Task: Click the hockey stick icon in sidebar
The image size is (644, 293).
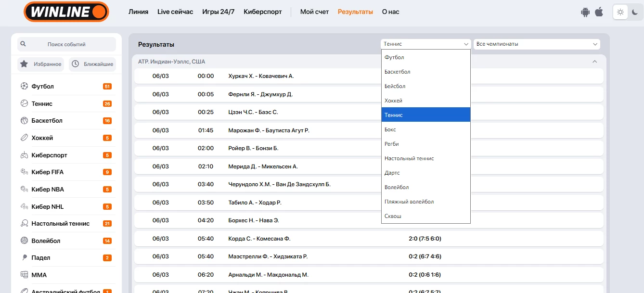Action: coord(24,138)
